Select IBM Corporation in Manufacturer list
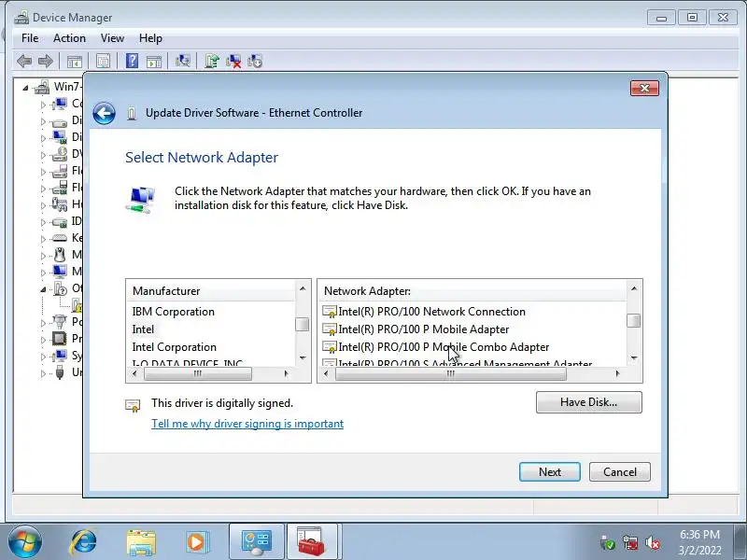 (x=174, y=312)
